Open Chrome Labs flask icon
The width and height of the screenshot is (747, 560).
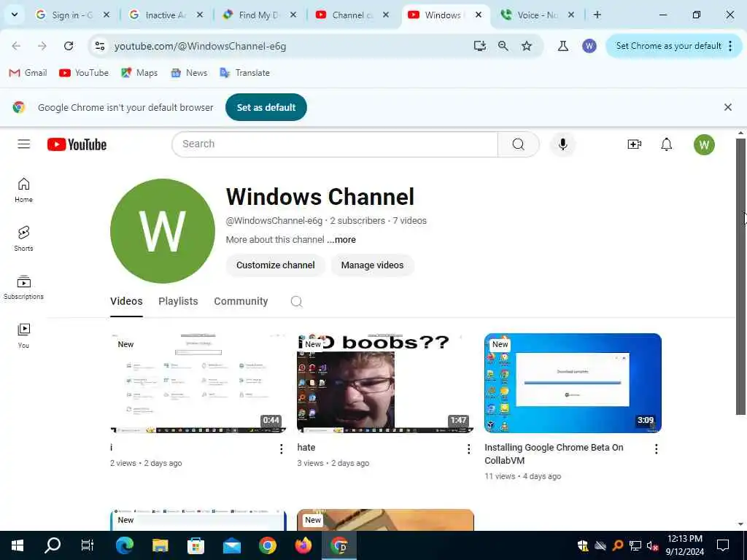562,46
